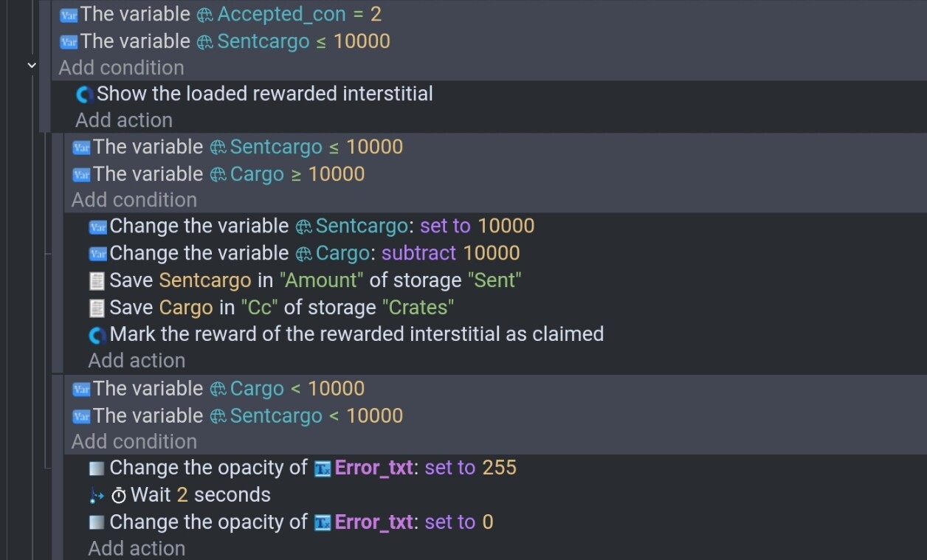Select the storage icon on Save Cargo action
This screenshot has width=927, height=560.
pyautogui.click(x=97, y=308)
